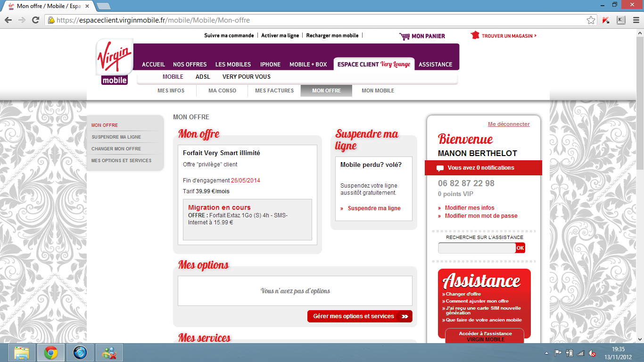This screenshot has height=362, width=644.
Task: Switch to the ADSL sub-menu
Action: [x=203, y=77]
